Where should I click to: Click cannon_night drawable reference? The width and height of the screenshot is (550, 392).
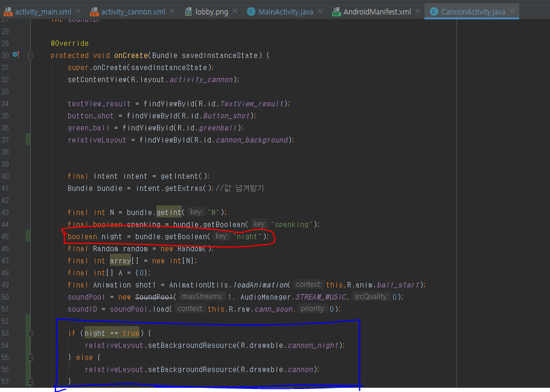[x=313, y=345]
